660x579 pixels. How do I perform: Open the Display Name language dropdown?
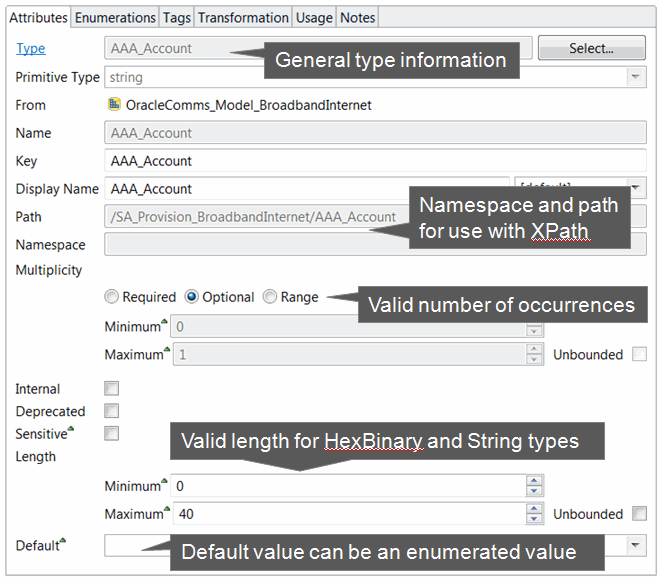[x=636, y=187]
